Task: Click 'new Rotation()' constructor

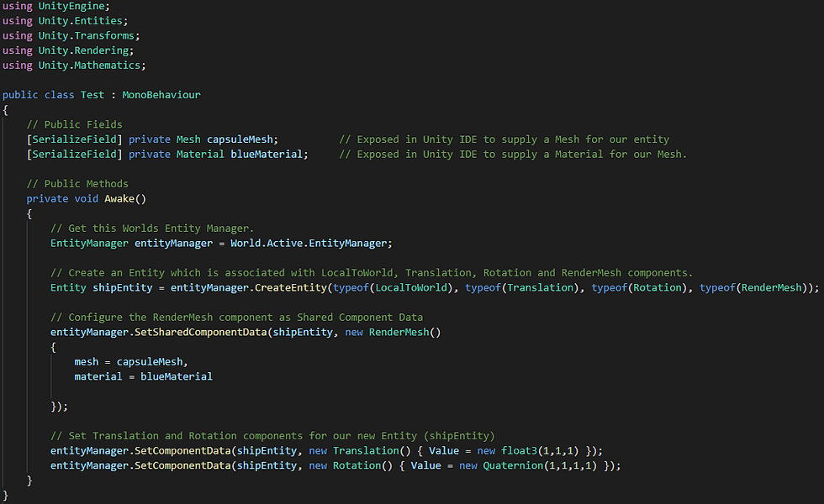Action: click(x=351, y=465)
